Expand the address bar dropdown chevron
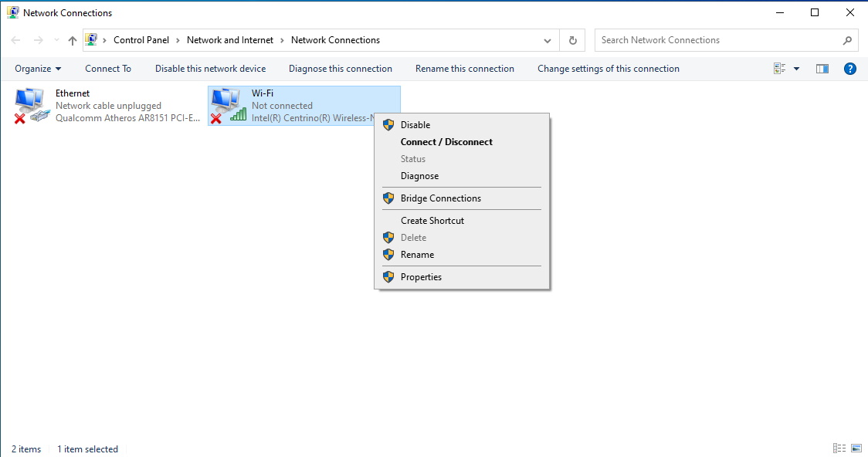Viewport: 868px width, 457px height. [547, 39]
